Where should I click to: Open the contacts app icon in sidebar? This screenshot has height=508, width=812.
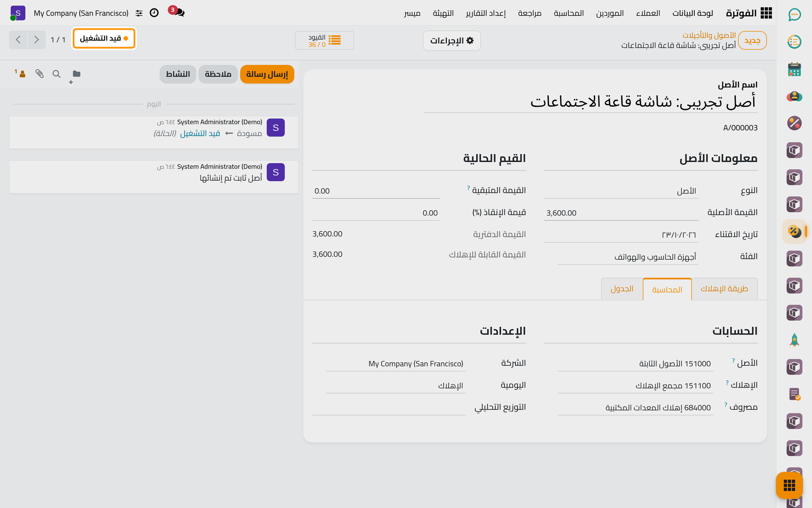click(x=795, y=96)
